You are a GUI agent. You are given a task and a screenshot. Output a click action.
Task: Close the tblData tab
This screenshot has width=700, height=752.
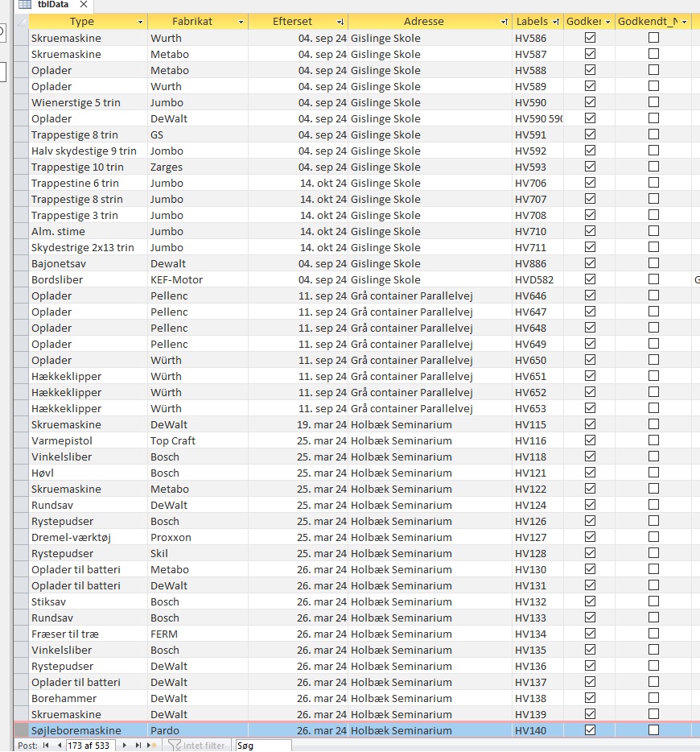pos(84,4)
